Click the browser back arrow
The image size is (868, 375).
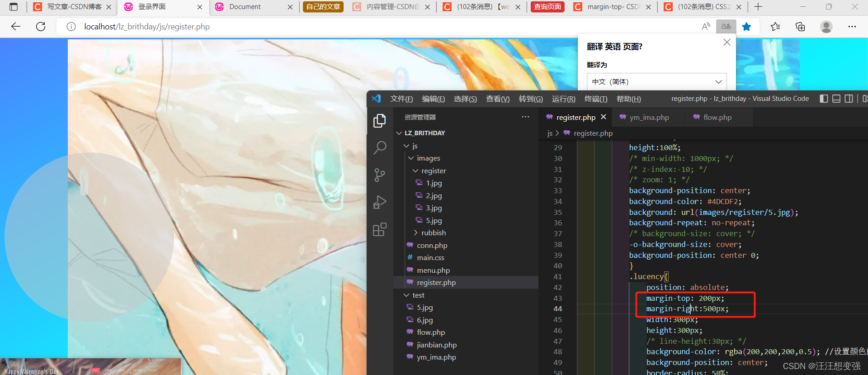coord(16,27)
